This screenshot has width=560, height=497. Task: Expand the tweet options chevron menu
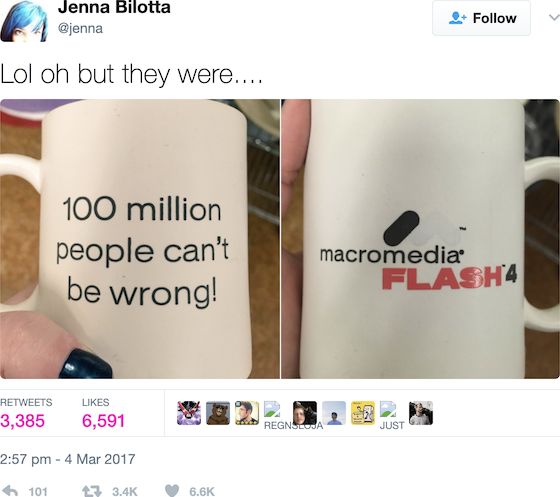554,17
